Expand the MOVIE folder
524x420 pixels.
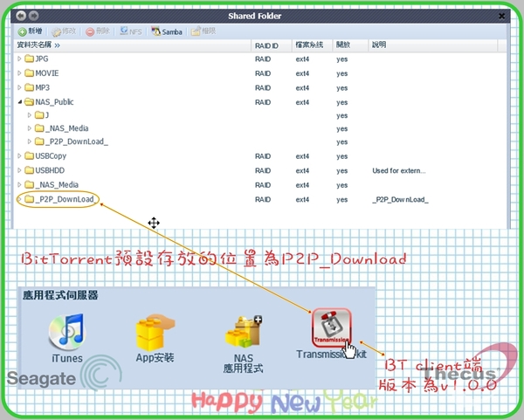tap(19, 72)
